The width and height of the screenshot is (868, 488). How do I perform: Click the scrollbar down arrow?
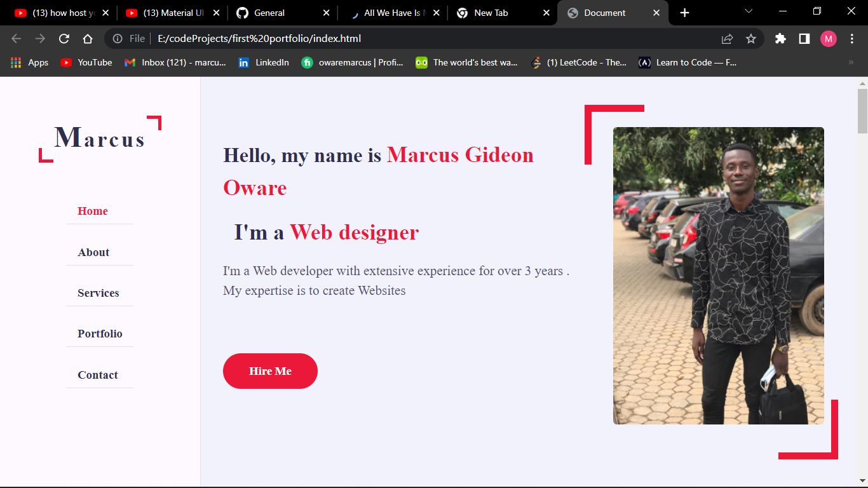(x=862, y=482)
